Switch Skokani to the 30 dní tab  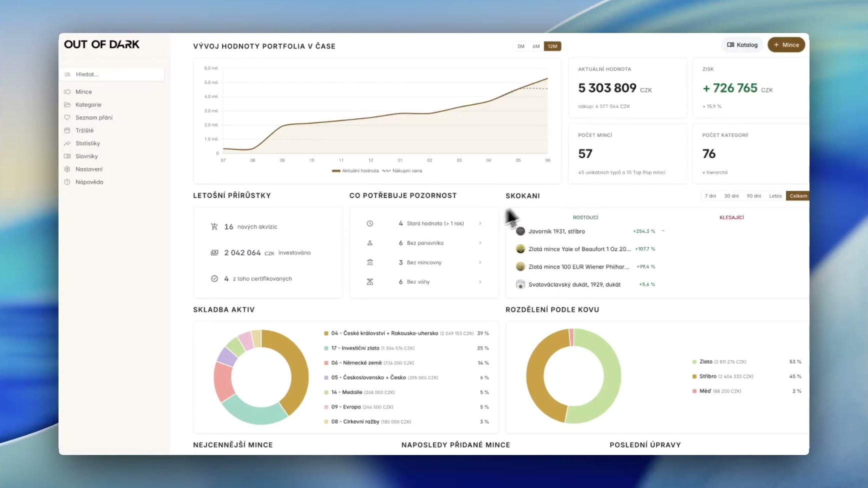point(731,196)
